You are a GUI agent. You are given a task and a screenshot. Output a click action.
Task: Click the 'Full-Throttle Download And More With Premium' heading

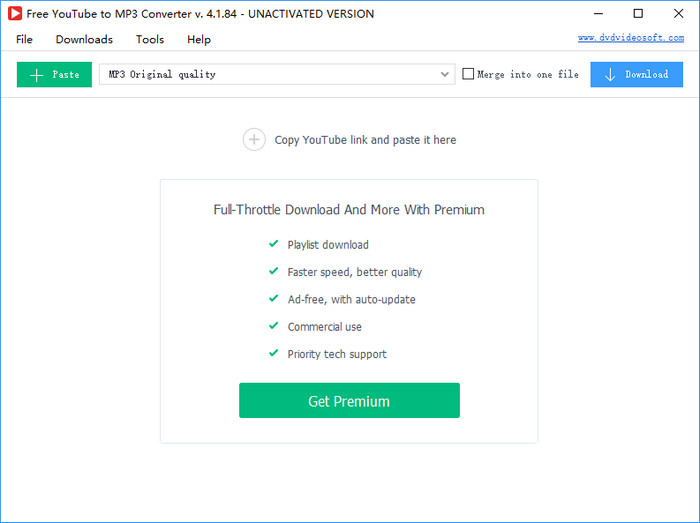tap(349, 209)
